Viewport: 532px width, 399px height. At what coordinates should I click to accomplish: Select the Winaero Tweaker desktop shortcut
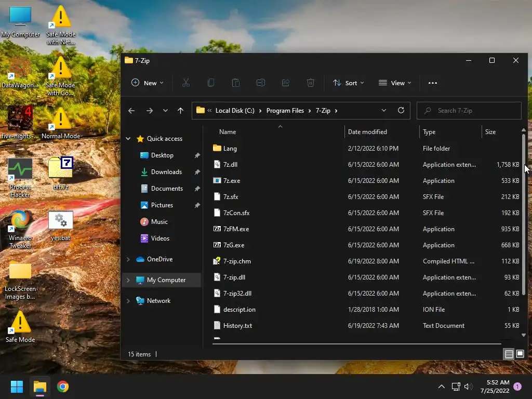[20, 230]
